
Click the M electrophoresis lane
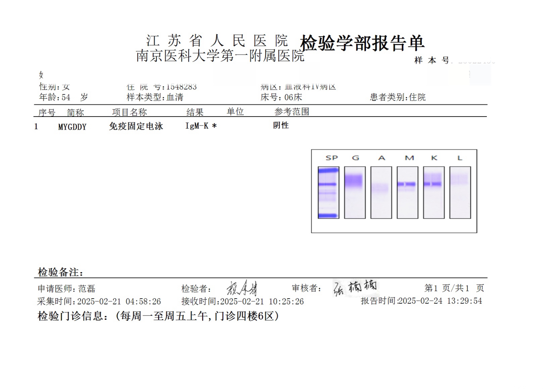click(407, 192)
